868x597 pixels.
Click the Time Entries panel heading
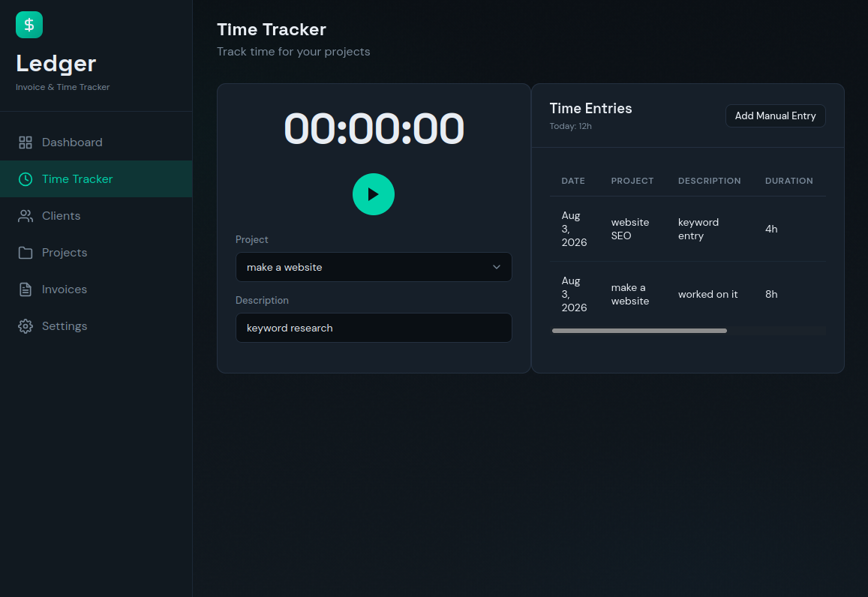coord(590,109)
